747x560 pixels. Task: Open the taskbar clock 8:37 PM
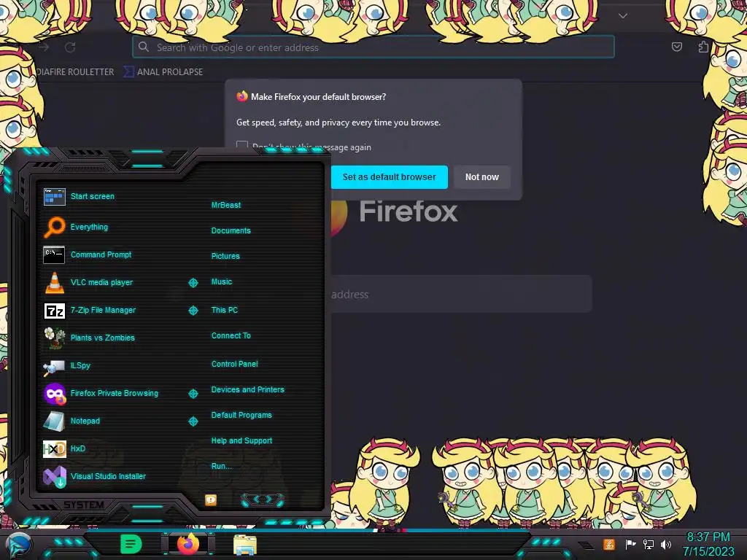708,544
